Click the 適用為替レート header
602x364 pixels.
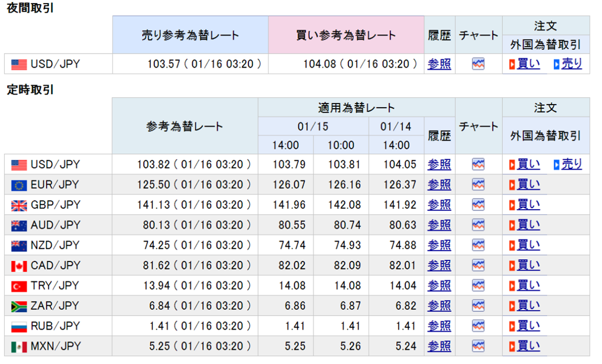pos(356,108)
